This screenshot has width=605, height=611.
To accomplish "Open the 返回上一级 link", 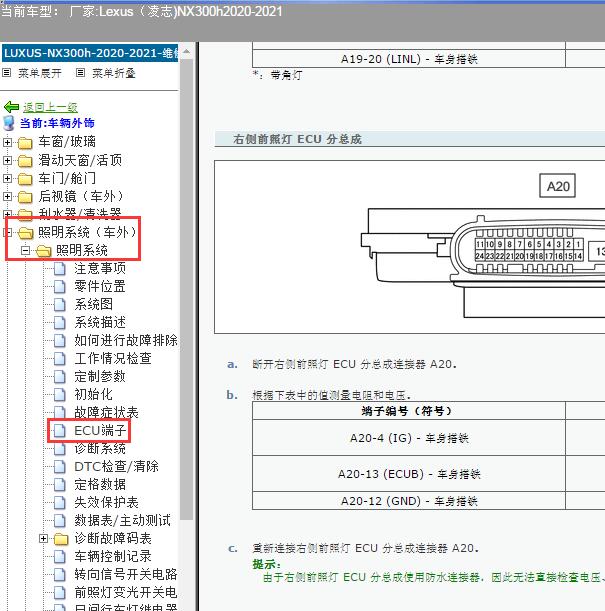I will [50, 107].
